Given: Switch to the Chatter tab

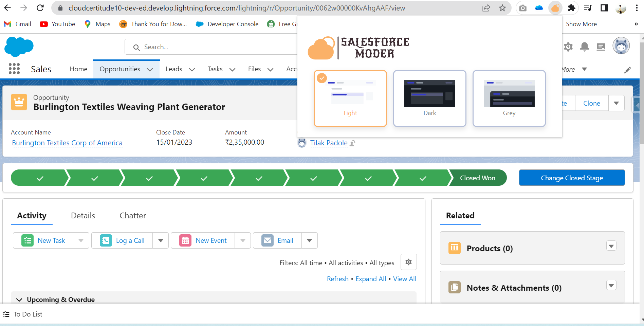Looking at the screenshot, I should pyautogui.click(x=132, y=216).
